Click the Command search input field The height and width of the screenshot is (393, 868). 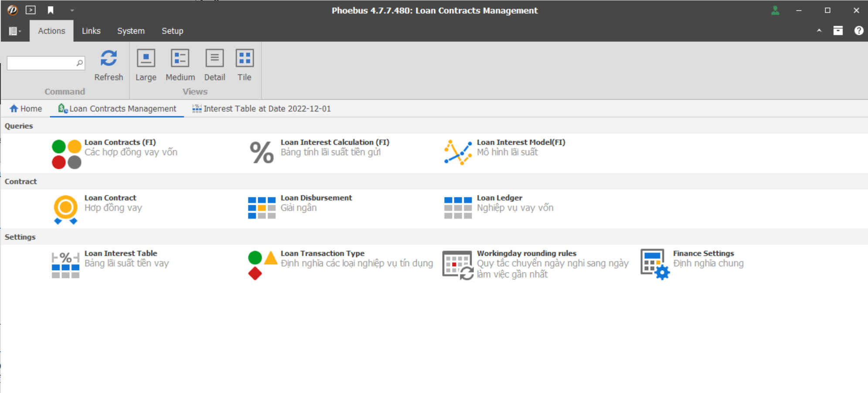(41, 63)
